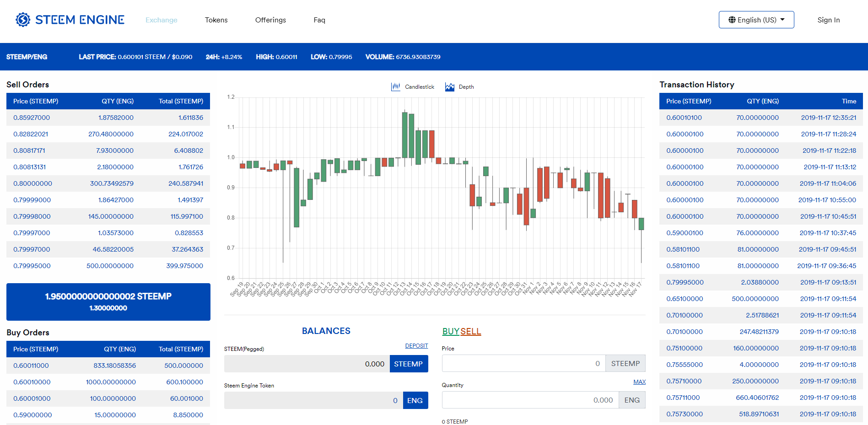This screenshot has height=425, width=868.
Task: Click the Steem Engine Token balance field
Action: click(x=313, y=400)
